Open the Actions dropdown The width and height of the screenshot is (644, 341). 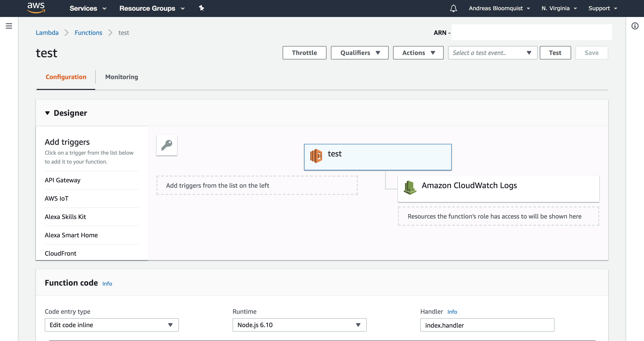coord(418,53)
